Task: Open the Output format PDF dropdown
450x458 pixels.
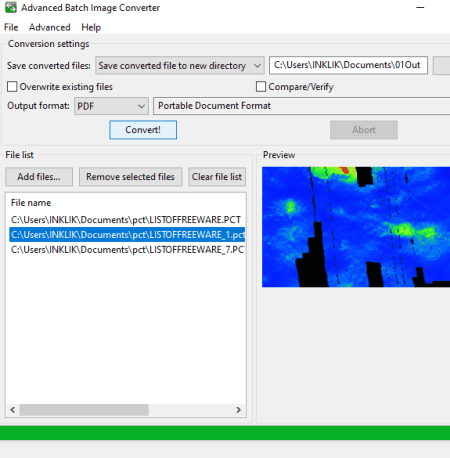Action: 111,106
